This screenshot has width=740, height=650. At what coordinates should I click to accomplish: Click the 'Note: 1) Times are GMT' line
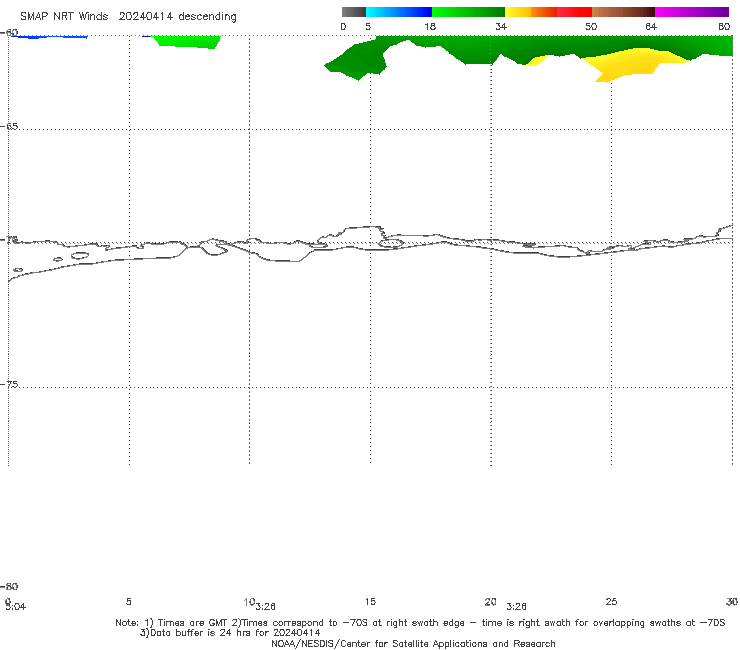point(420,623)
